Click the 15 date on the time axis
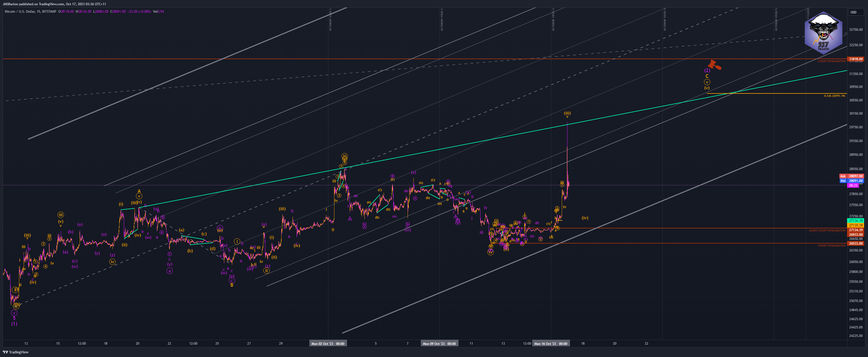 (x=58, y=344)
